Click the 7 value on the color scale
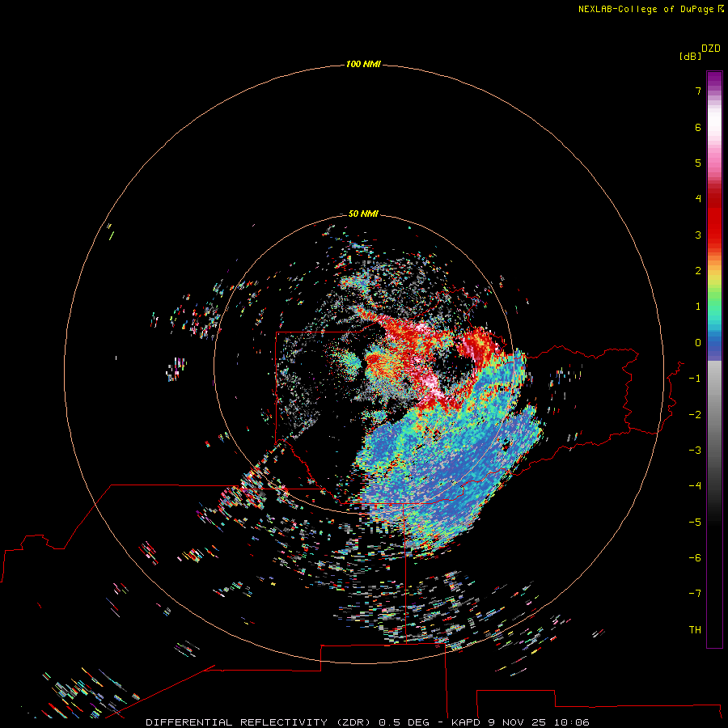 (698, 91)
